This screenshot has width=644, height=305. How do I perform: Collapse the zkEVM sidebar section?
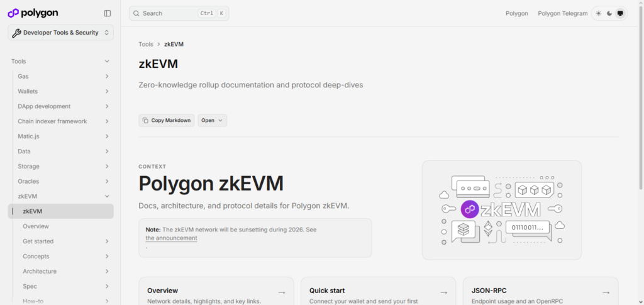[107, 196]
